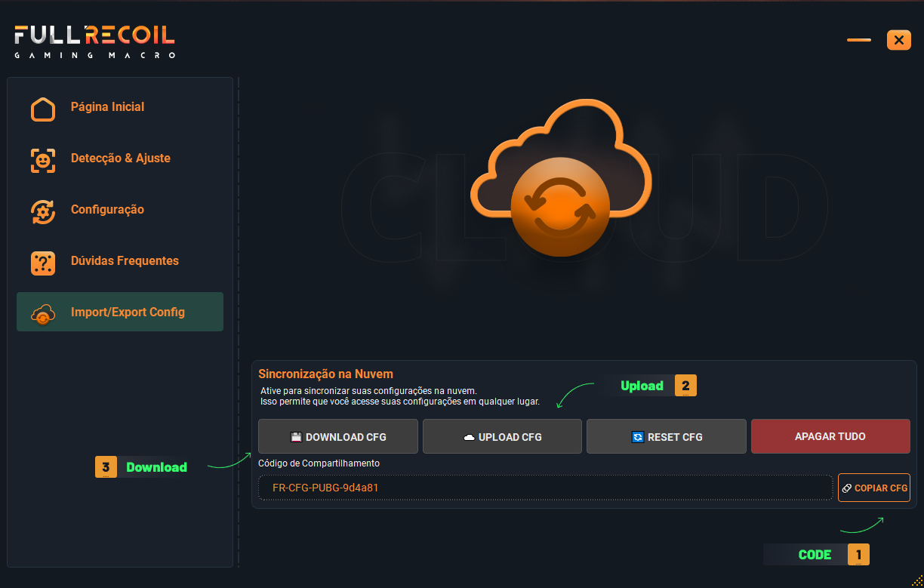This screenshot has height=588, width=924.
Task: Open the Configuração menu item
Action: coord(120,210)
